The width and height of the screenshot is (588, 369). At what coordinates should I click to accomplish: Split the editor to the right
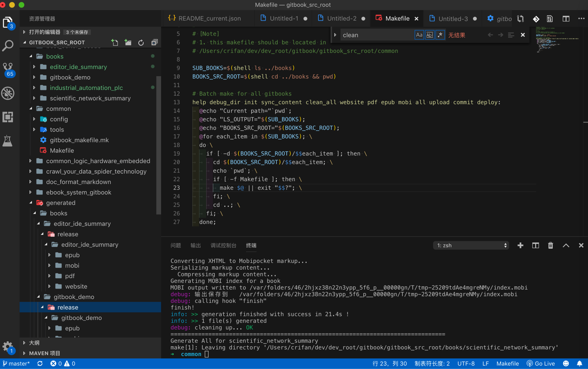click(x=566, y=19)
